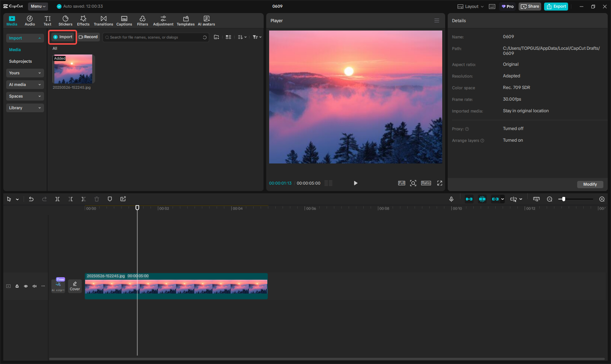Open the cursor tool dropdown arrow
The height and width of the screenshot is (364, 611).
[17, 199]
